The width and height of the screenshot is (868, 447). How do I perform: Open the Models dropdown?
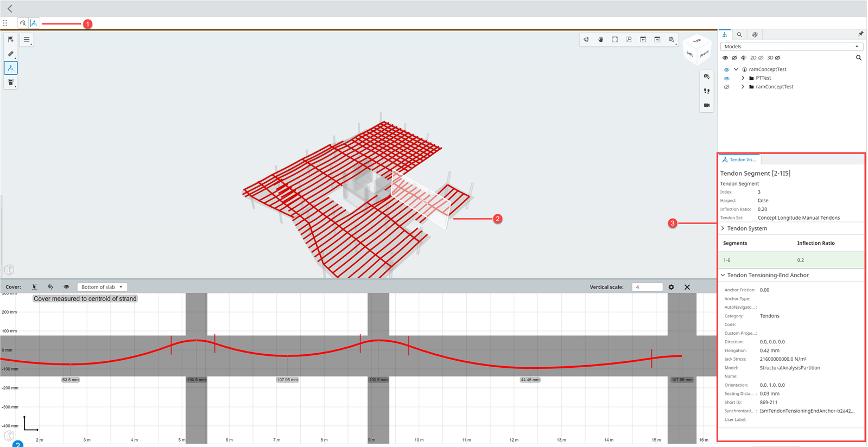click(791, 47)
